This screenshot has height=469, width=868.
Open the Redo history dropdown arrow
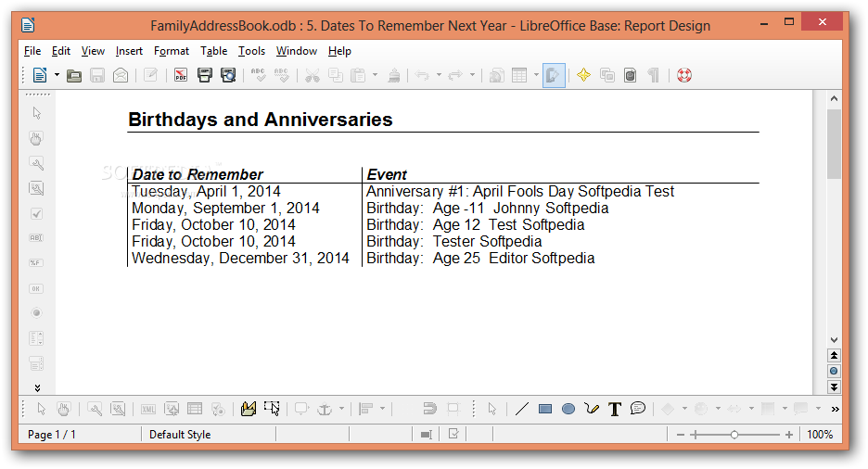coord(472,75)
